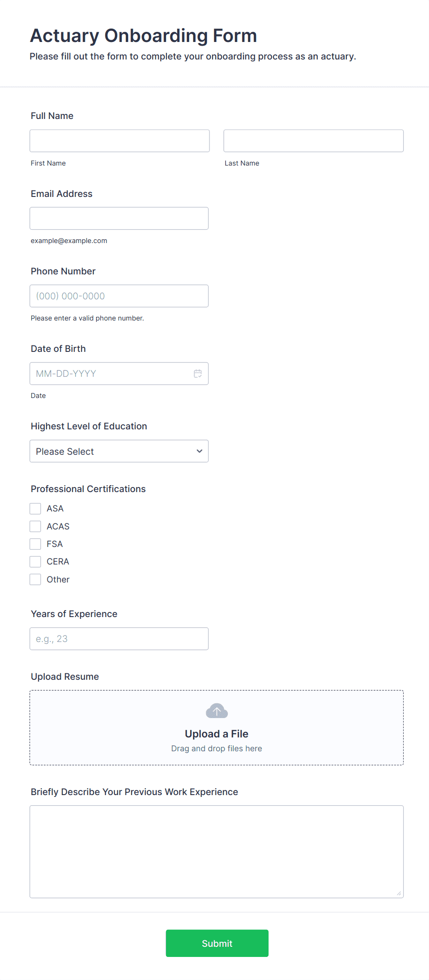
Task: Check the ACAS certification box
Action: pyautogui.click(x=36, y=526)
